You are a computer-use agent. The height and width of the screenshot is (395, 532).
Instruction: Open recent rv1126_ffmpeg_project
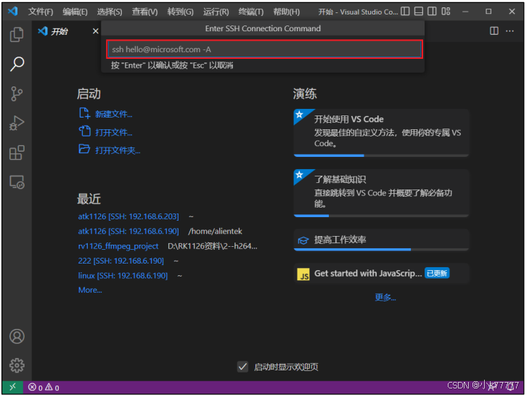point(118,246)
